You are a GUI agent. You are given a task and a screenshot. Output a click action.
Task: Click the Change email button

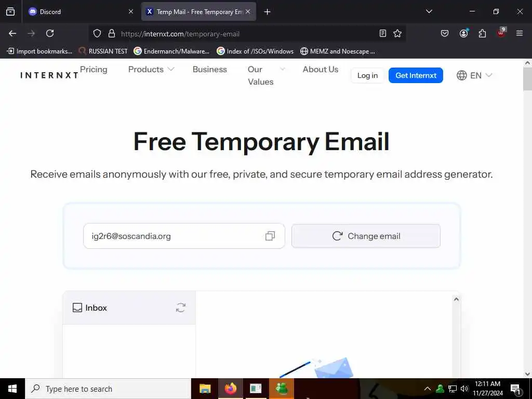click(x=366, y=236)
